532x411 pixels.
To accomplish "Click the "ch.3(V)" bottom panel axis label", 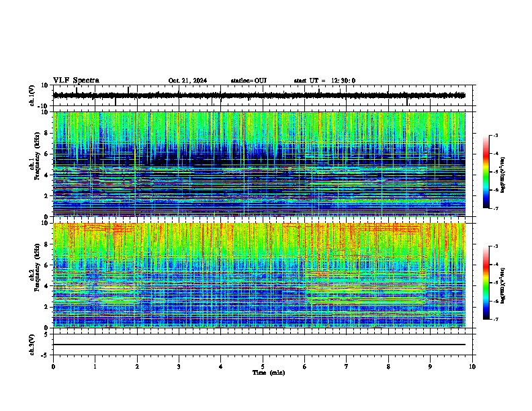I will (x=32, y=345).
